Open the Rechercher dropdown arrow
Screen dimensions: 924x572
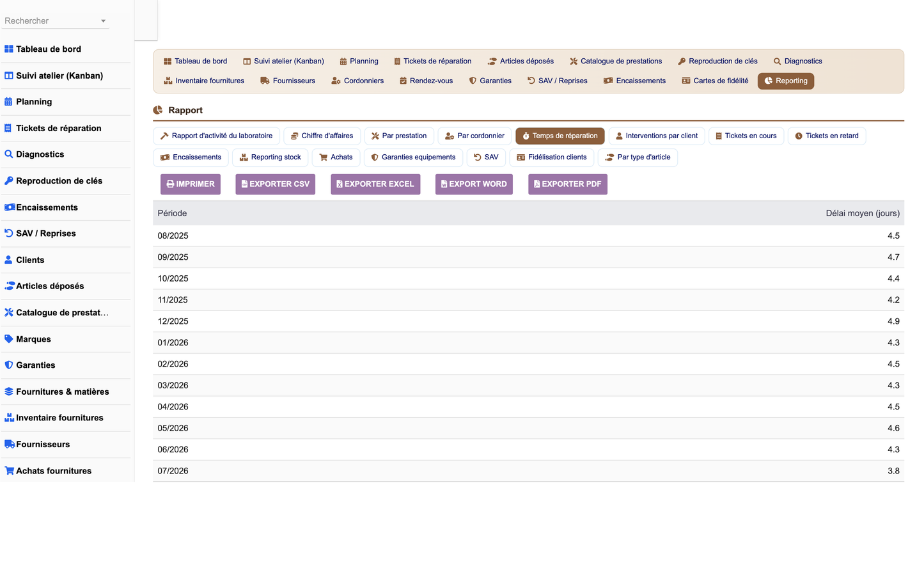click(x=103, y=21)
